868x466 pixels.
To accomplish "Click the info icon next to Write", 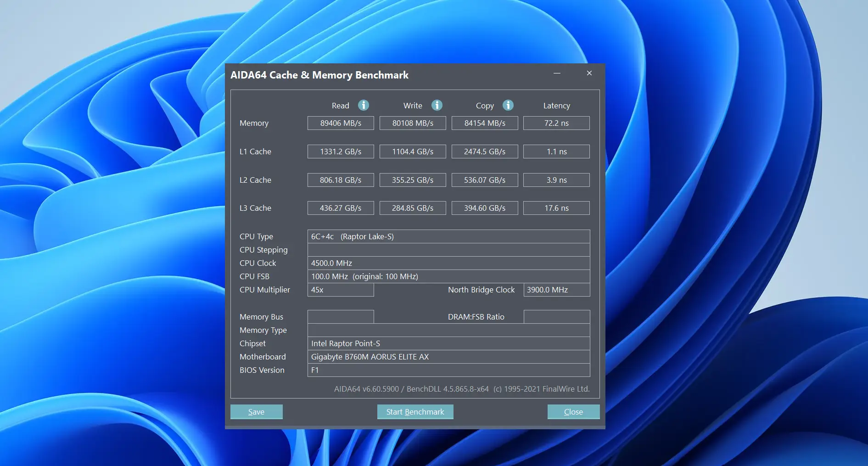I will (437, 105).
